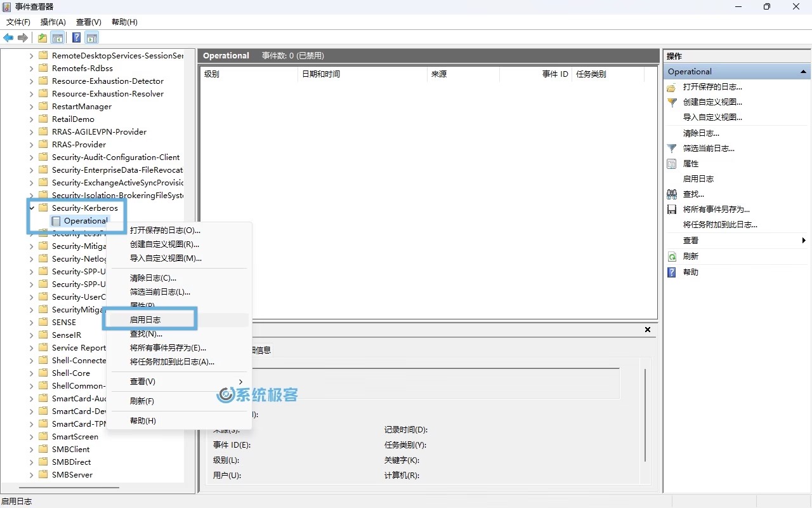Expand the Resource-Exhaustion-Detector node
Viewport: 812px width, 508px height.
click(31, 81)
